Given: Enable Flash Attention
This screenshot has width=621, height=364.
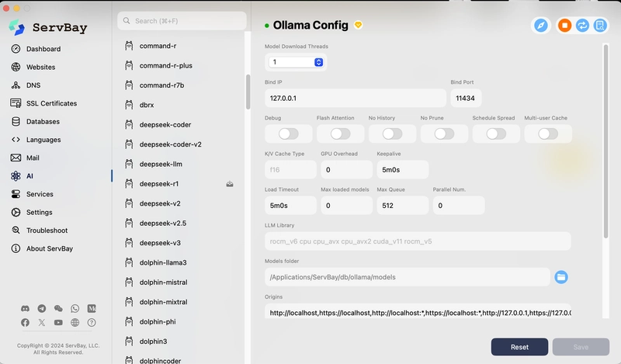Looking at the screenshot, I should point(340,133).
